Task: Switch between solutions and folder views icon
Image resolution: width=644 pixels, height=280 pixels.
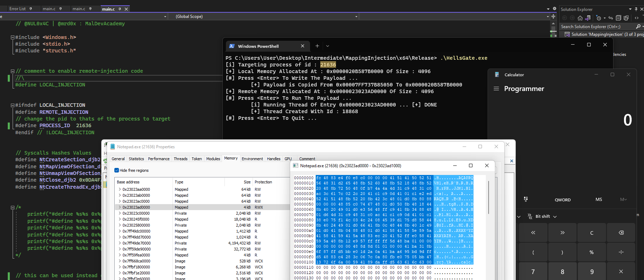Action: click(x=588, y=18)
